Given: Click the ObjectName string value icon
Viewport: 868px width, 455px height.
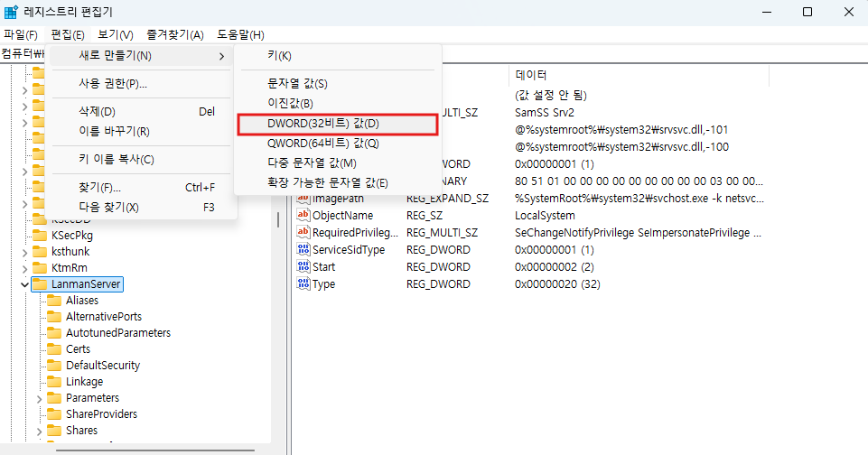Looking at the screenshot, I should pos(303,216).
